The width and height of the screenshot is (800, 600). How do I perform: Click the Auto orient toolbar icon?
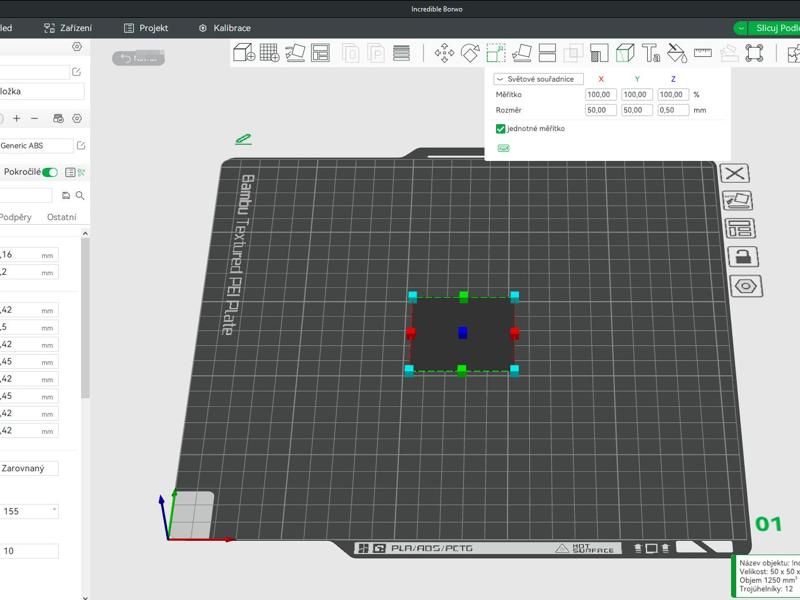pos(295,53)
